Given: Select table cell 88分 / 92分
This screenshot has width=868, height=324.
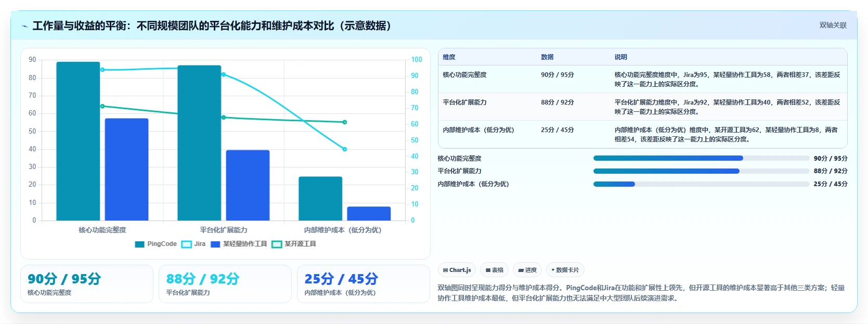Looking at the screenshot, I should (558, 102).
